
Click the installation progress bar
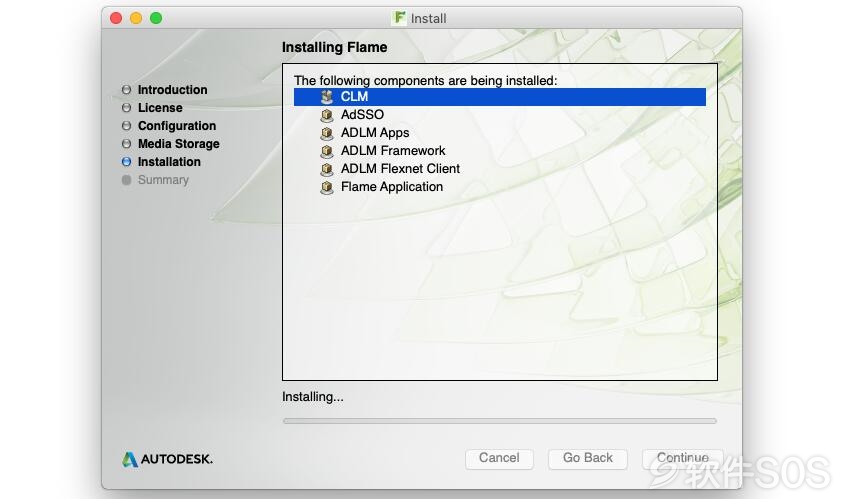pyautogui.click(x=500, y=421)
